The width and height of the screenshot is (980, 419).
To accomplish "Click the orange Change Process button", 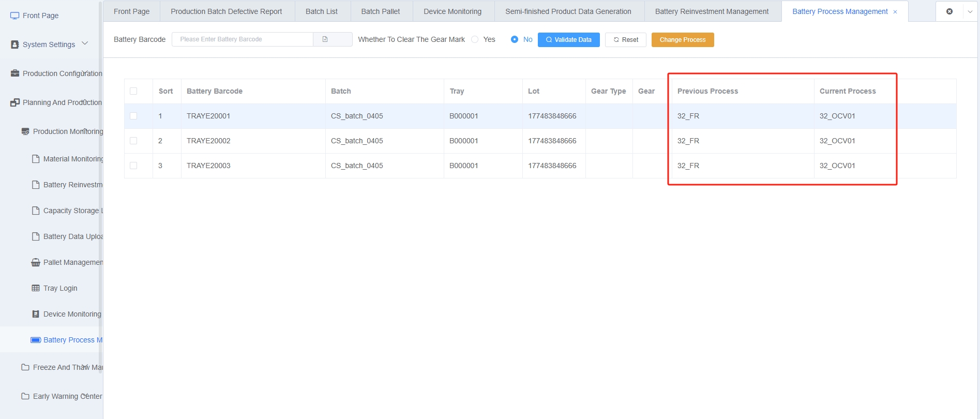I will coord(683,40).
